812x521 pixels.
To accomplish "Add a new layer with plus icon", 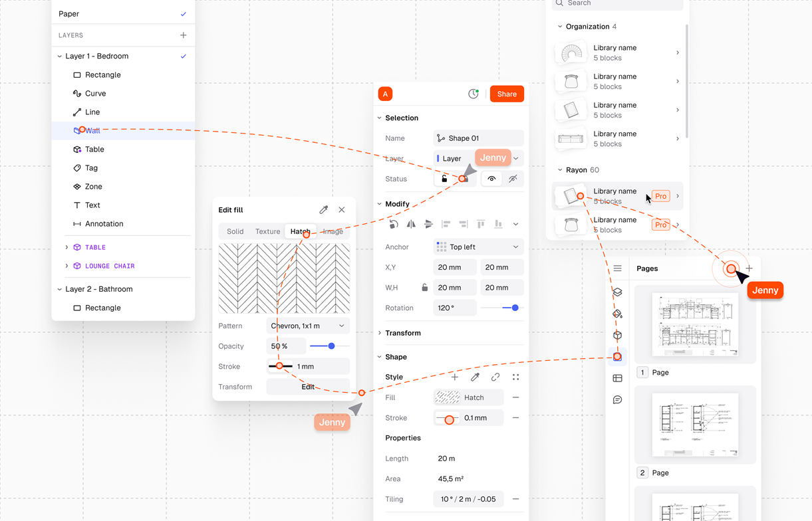I will coord(184,35).
